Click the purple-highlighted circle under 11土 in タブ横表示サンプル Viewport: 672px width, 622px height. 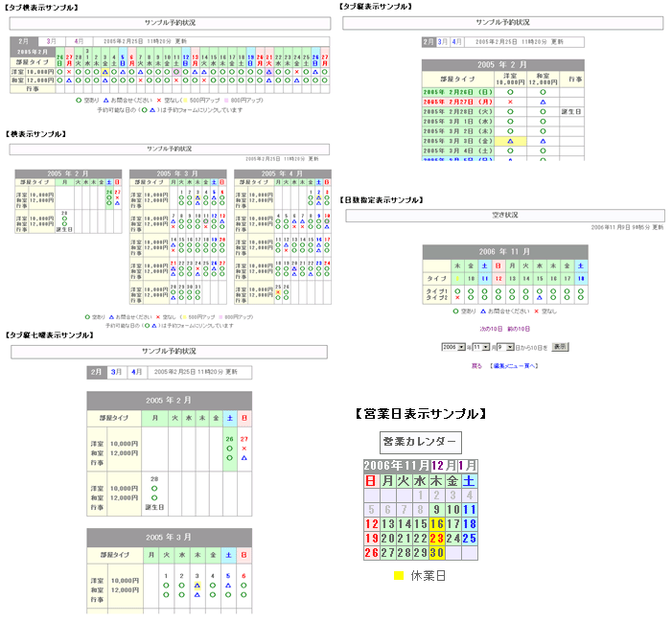pos(176,72)
